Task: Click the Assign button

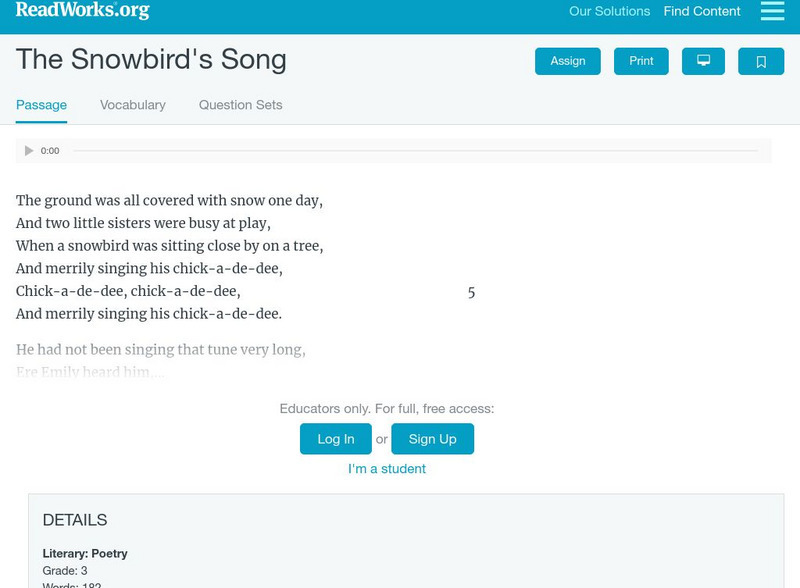Action: pyautogui.click(x=567, y=60)
